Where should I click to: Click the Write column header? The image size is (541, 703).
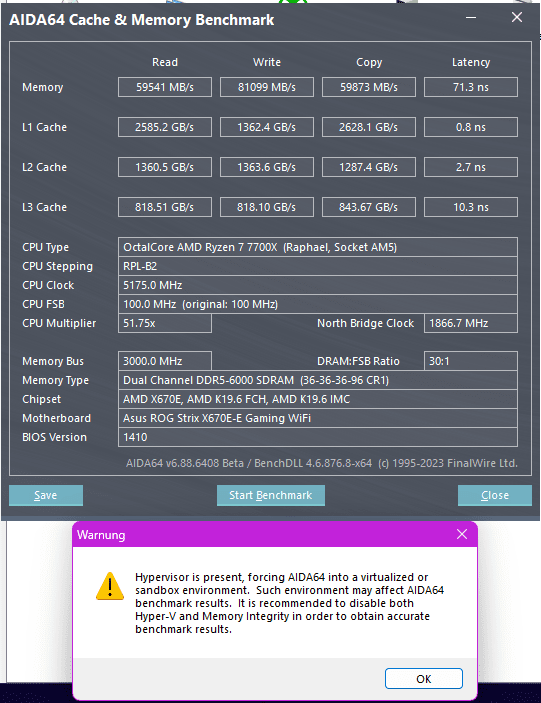(x=267, y=62)
